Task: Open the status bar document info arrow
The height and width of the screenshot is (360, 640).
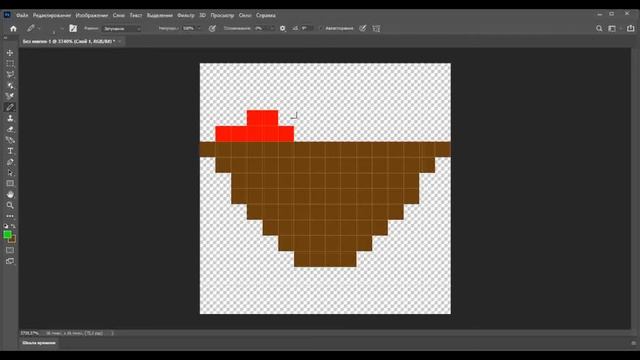Action: [x=112, y=333]
